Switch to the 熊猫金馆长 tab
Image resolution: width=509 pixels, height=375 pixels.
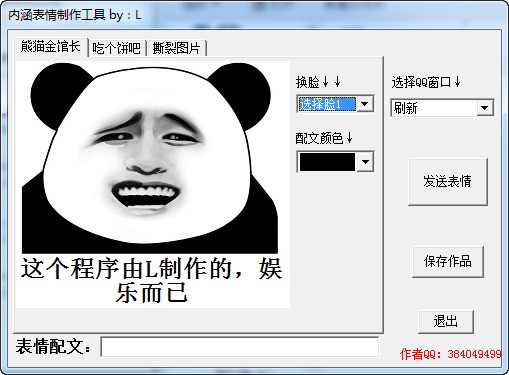pos(51,47)
